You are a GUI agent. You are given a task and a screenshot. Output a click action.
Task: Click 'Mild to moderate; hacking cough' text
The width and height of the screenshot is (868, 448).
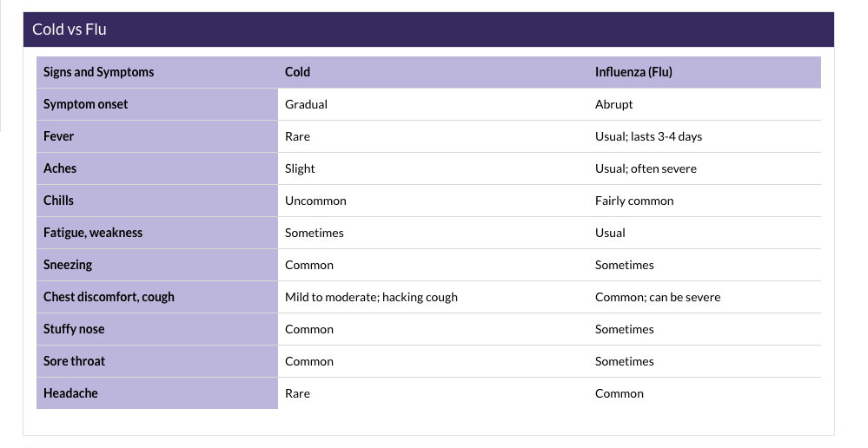(x=371, y=297)
